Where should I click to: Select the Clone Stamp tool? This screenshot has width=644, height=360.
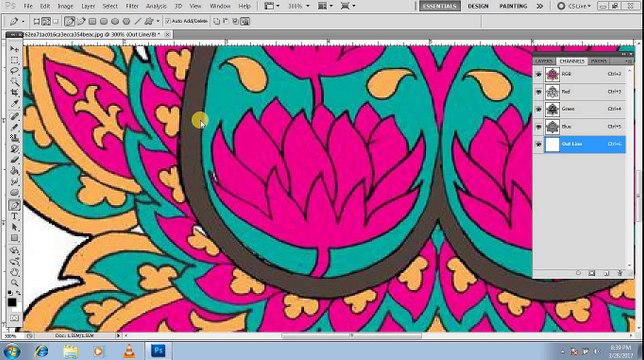coord(14,138)
